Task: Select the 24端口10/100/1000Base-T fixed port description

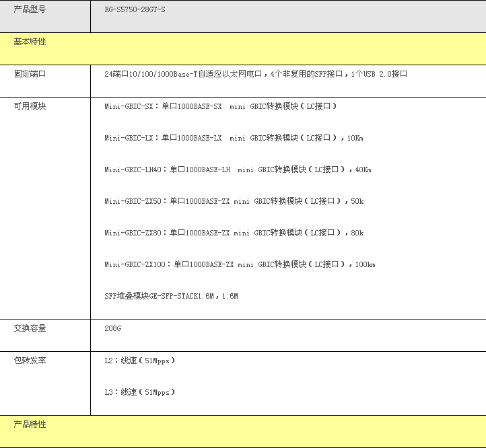Action: tap(256, 74)
